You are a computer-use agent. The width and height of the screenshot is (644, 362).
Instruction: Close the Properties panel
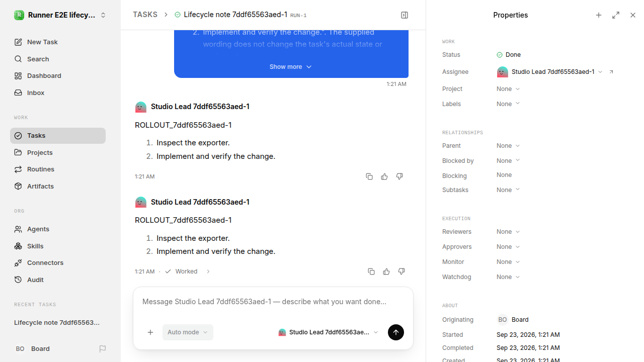tap(633, 15)
